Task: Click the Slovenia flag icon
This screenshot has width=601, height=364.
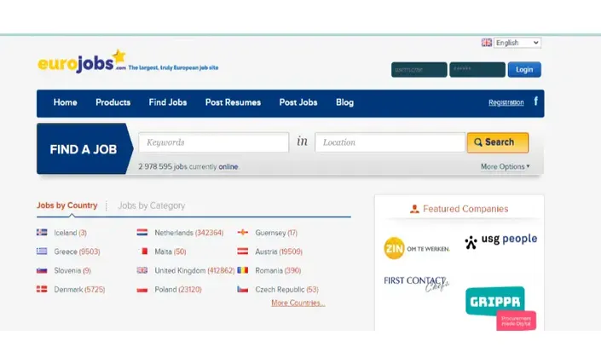Action: click(x=42, y=270)
